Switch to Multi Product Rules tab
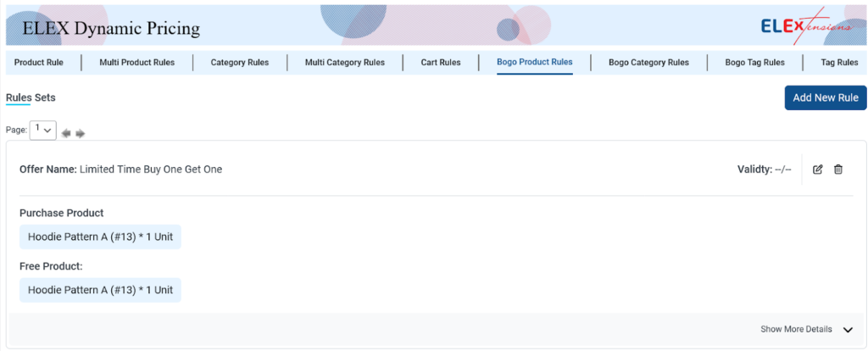Viewport: 868px width, 351px height. [136, 63]
